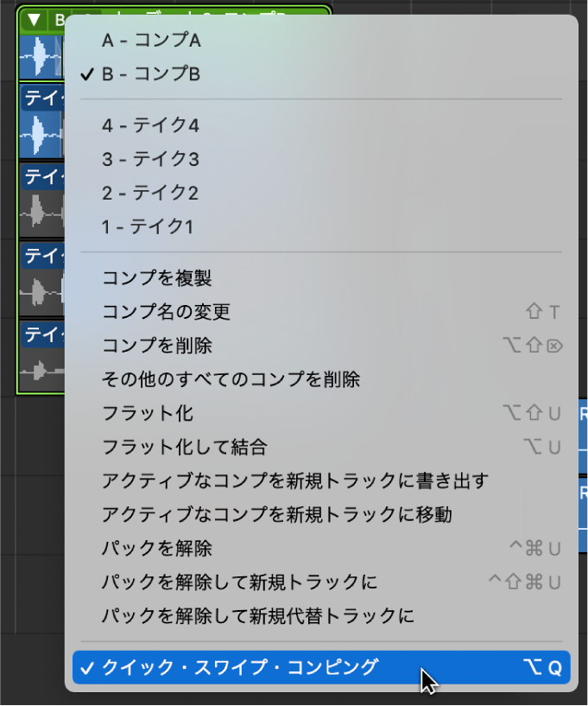Choose アクティブなコンプを新規トラックに移動
This screenshot has height=706, width=588.
[321, 515]
